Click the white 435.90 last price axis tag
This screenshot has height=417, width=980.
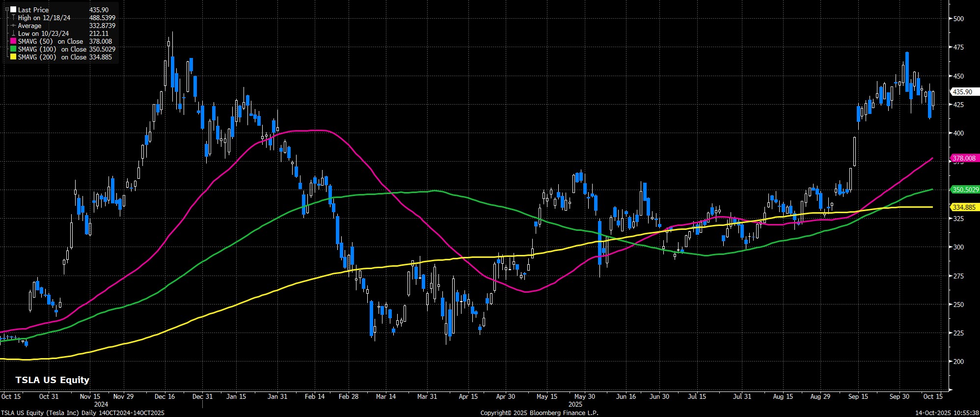click(962, 92)
